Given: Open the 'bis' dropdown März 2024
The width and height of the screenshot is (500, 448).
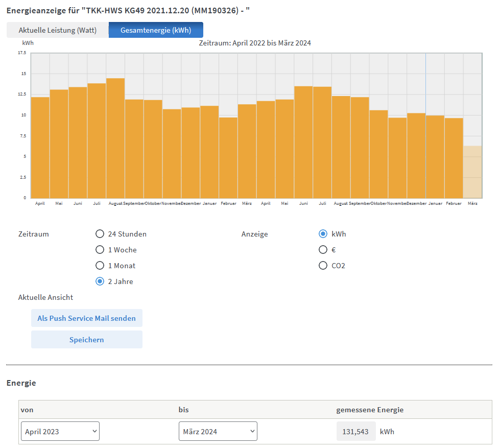Looking at the screenshot, I should pos(218,431).
